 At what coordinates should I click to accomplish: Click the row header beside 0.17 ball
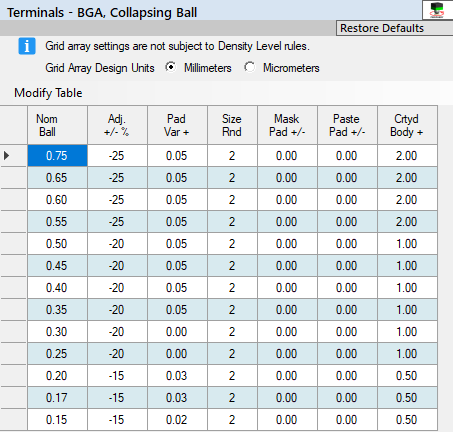[x=13, y=398]
